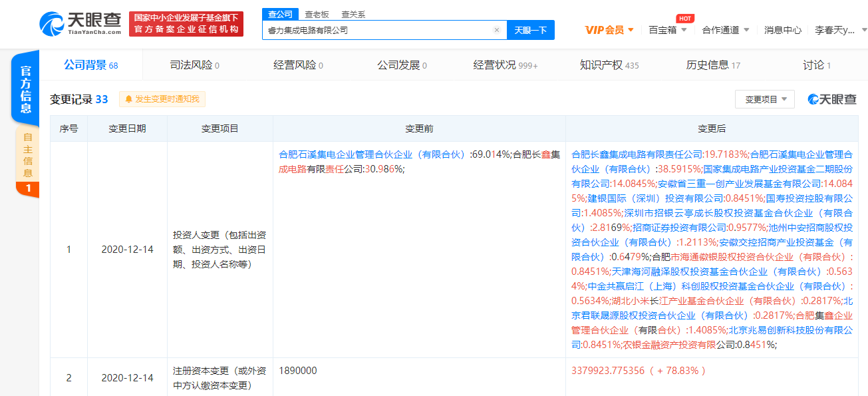
Task: Switch to the 公司背景 tab
Action: (90, 65)
